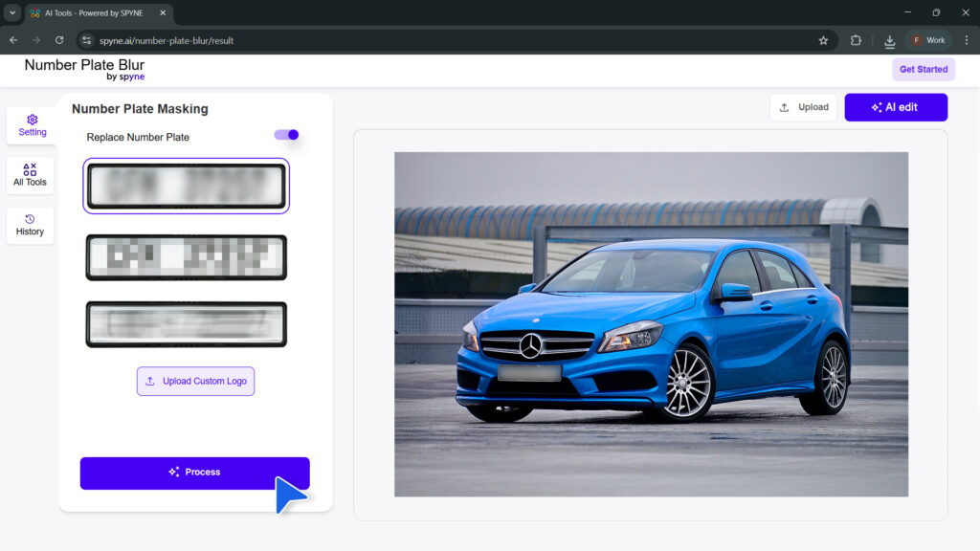Click Upload Custom Logo button
Image resolution: width=980 pixels, height=551 pixels.
click(x=195, y=381)
